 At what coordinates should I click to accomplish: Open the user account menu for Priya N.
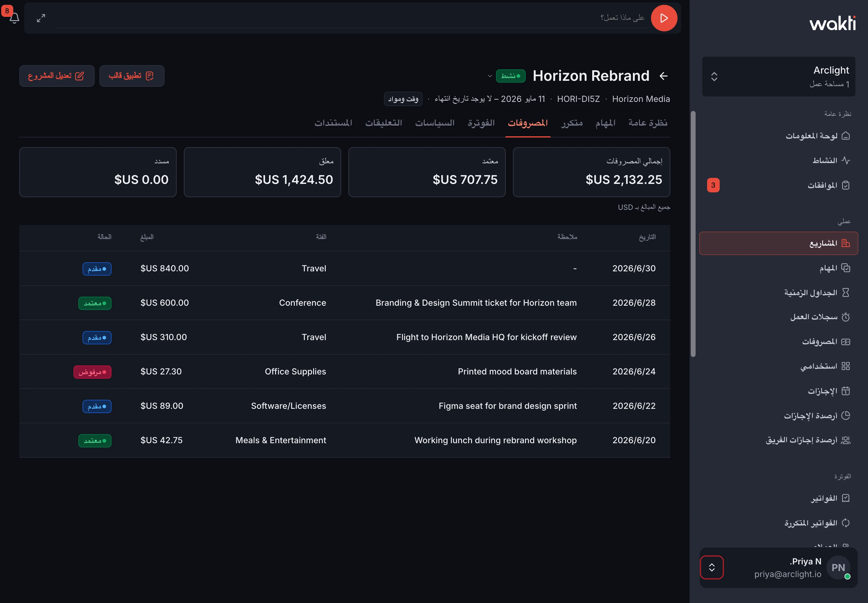point(712,567)
